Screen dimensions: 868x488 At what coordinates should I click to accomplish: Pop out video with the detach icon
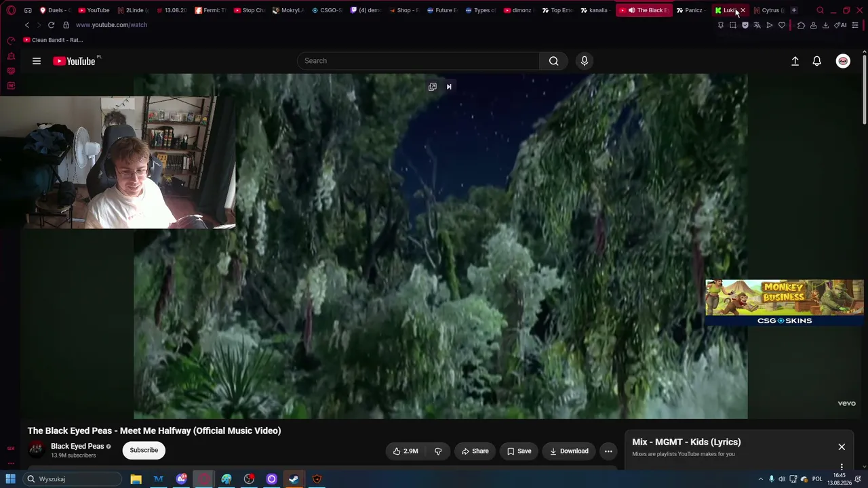[x=433, y=87]
